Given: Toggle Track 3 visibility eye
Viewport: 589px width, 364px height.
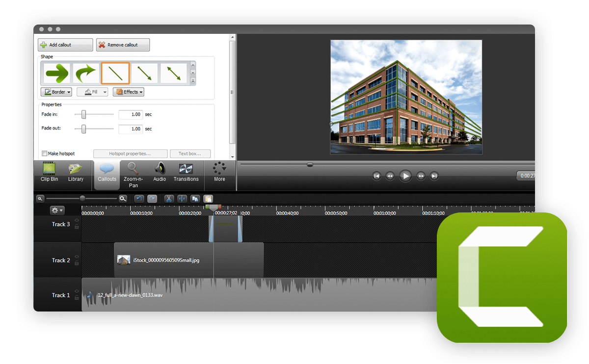Looking at the screenshot, I should coord(77,221).
